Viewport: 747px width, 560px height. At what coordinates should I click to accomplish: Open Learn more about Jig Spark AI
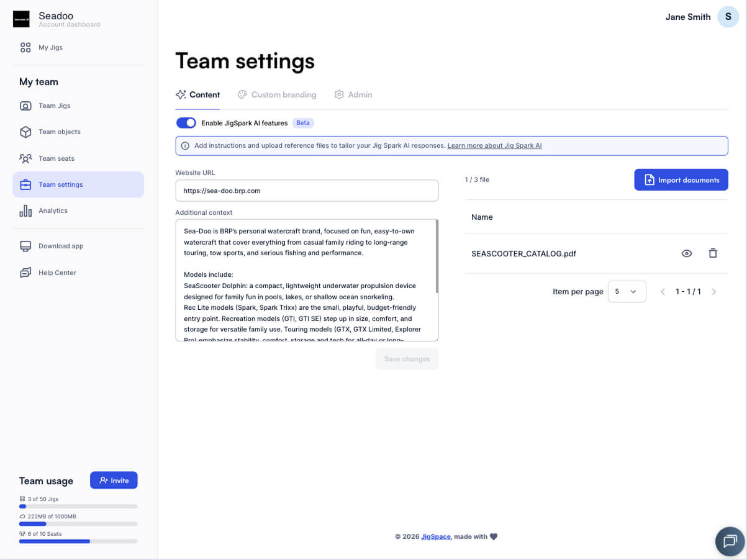click(494, 146)
